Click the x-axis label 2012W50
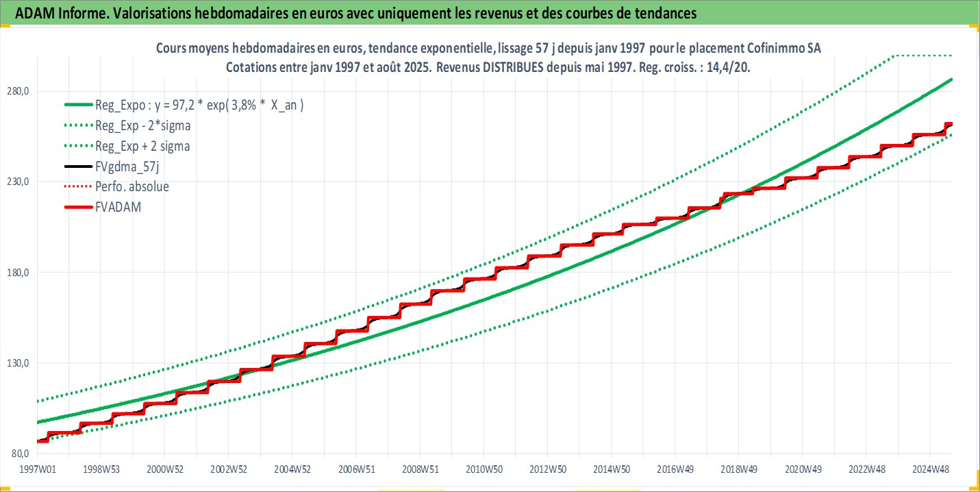 546,469
